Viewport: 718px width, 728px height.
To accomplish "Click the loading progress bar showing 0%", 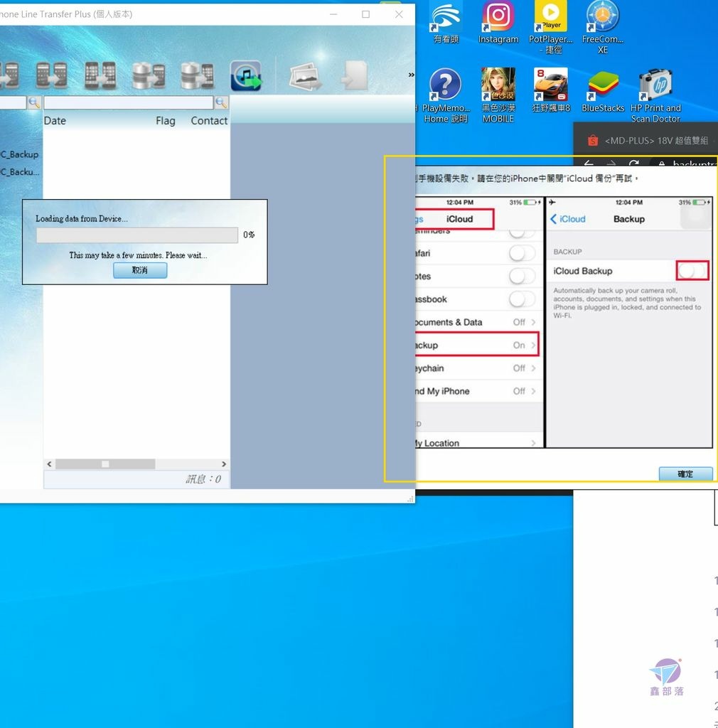I will (x=137, y=235).
